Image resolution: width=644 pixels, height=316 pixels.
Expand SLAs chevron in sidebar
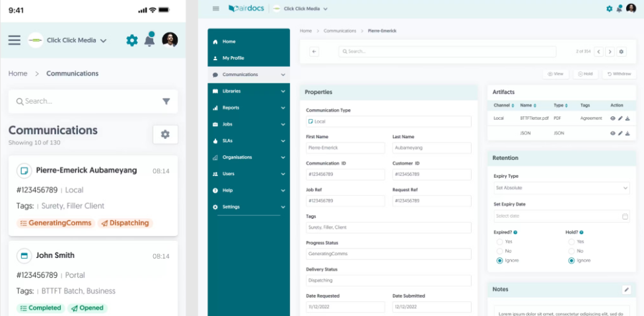(x=283, y=141)
